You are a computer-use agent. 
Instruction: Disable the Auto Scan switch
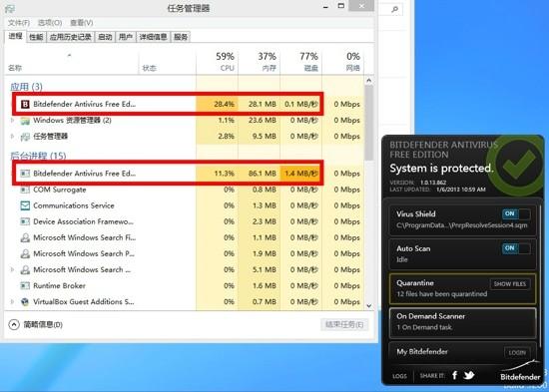coord(516,248)
